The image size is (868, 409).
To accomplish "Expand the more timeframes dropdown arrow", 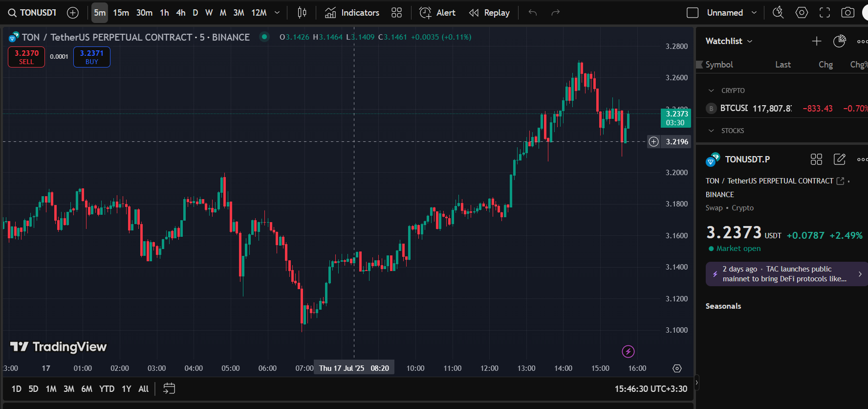I will pos(277,13).
